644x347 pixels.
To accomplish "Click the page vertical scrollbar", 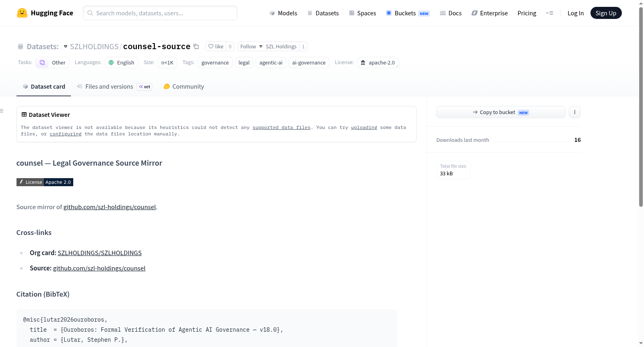I will [x=641, y=107].
